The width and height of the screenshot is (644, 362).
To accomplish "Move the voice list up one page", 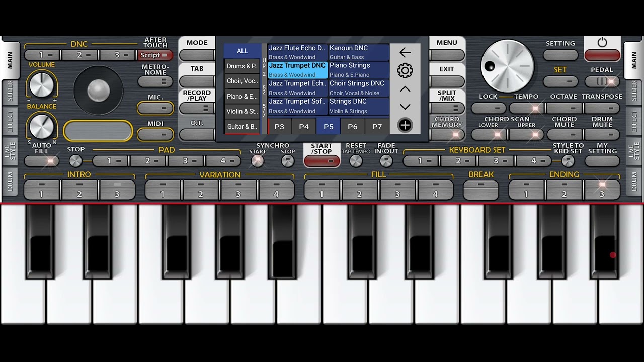I will tap(405, 89).
